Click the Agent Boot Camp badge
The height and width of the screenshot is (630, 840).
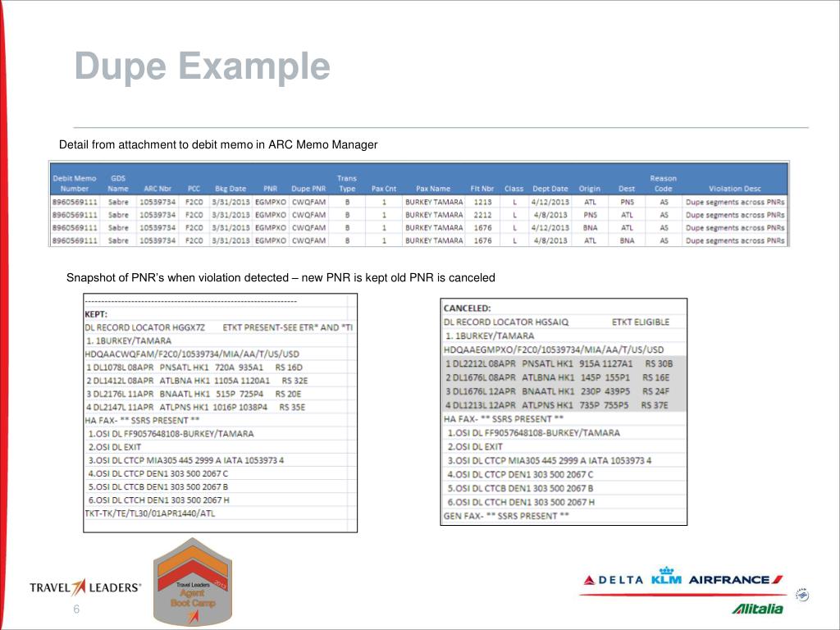193,582
